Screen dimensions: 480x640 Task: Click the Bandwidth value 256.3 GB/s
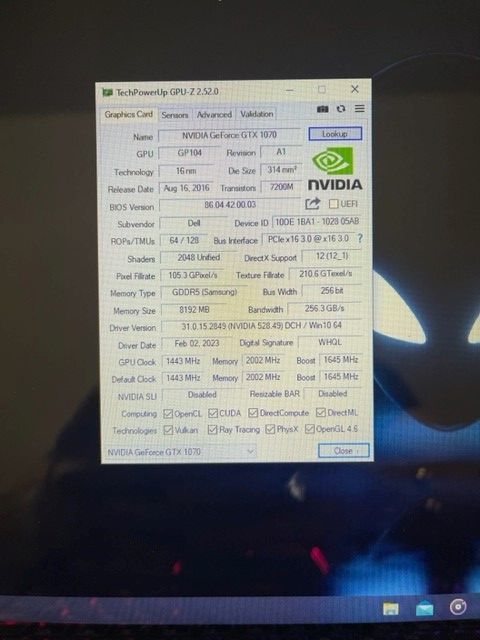[325, 309]
